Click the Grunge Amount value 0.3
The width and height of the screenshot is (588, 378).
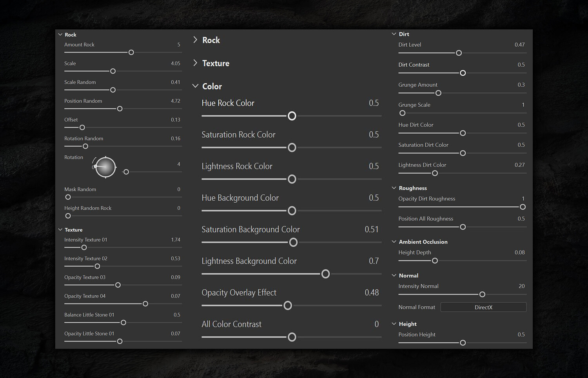(x=521, y=85)
